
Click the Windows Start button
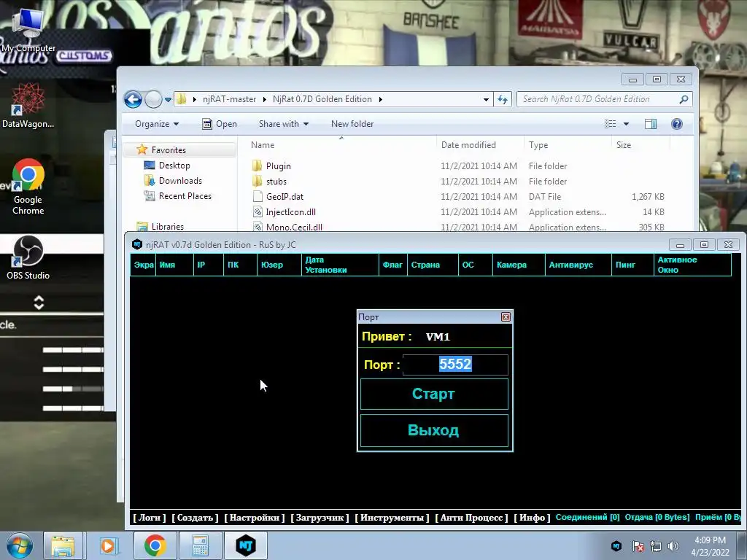19,545
